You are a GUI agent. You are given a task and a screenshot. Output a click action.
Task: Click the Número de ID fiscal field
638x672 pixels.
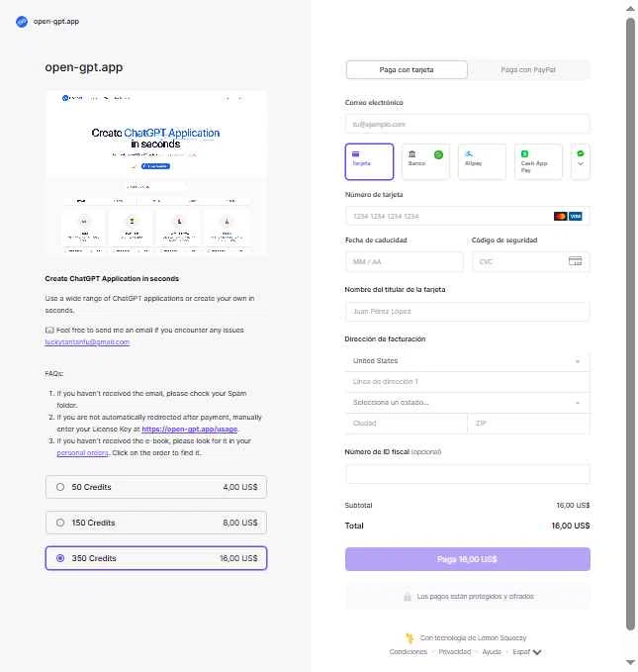(x=468, y=474)
